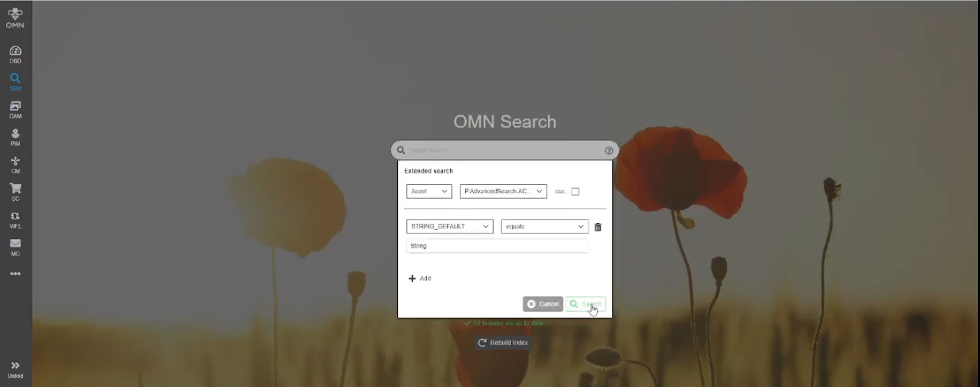Open the equals operator dropdown
980x387 pixels.
point(545,227)
